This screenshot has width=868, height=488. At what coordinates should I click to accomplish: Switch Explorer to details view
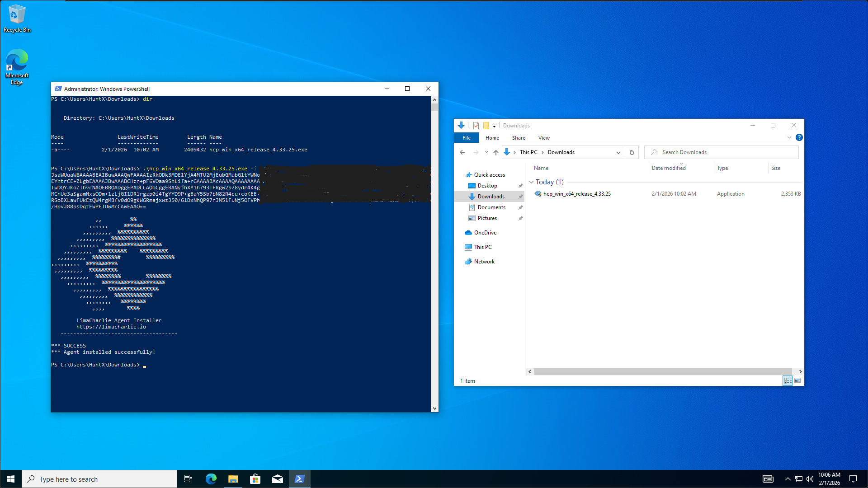(788, 381)
